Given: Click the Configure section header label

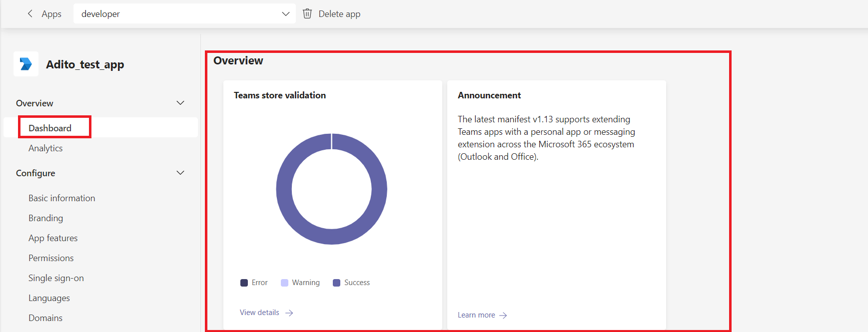Looking at the screenshot, I should [x=35, y=173].
